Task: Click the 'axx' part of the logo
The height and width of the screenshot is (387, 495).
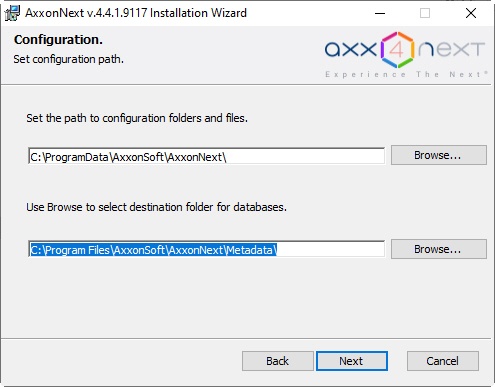Action: coord(351,50)
